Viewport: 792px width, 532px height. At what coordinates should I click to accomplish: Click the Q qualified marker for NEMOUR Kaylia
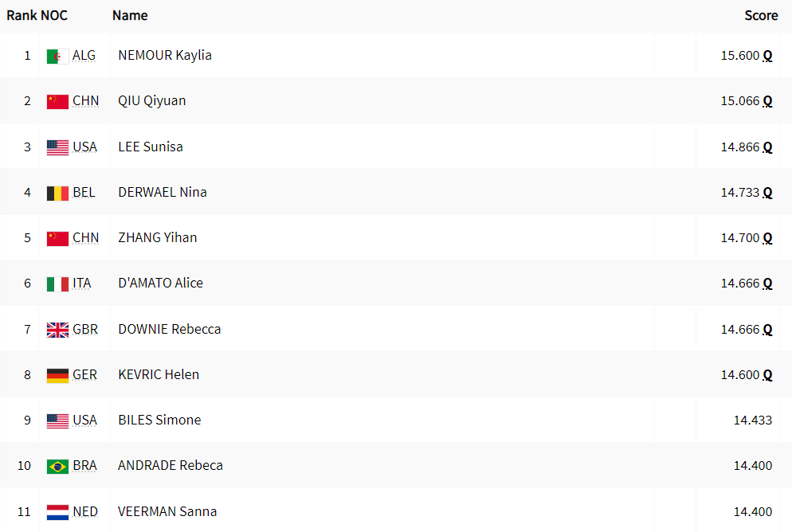click(767, 56)
